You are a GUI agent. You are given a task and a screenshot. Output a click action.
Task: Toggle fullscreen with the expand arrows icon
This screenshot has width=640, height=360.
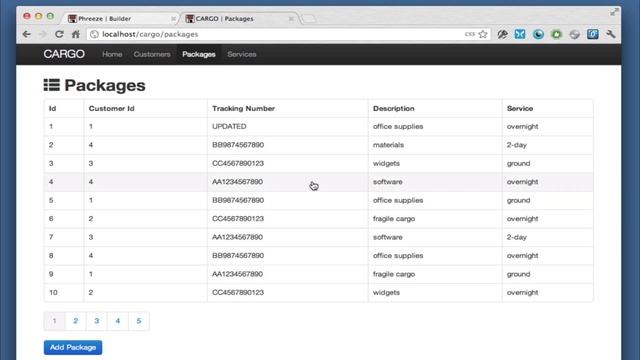[x=614, y=12]
